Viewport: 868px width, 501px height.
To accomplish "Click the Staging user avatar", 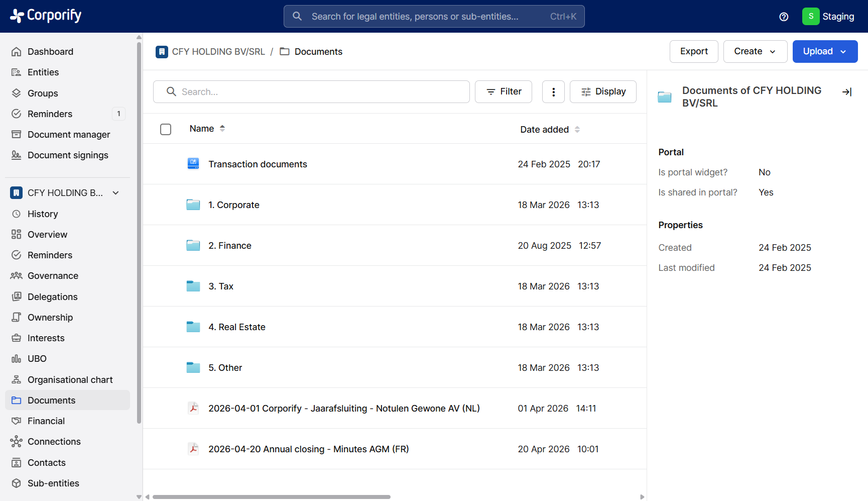I will [811, 17].
